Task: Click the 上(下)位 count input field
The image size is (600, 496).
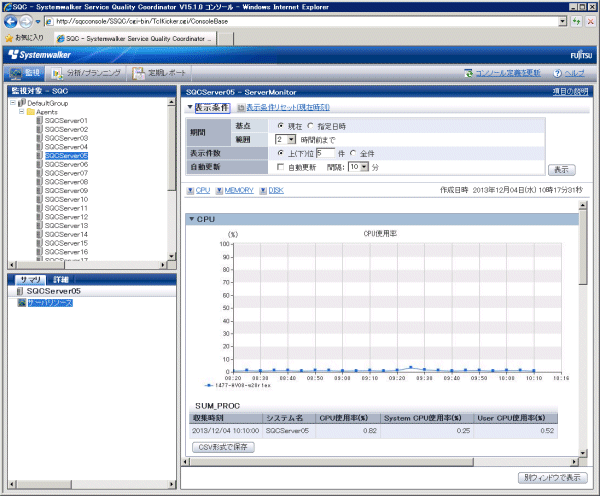Action: (x=324, y=153)
